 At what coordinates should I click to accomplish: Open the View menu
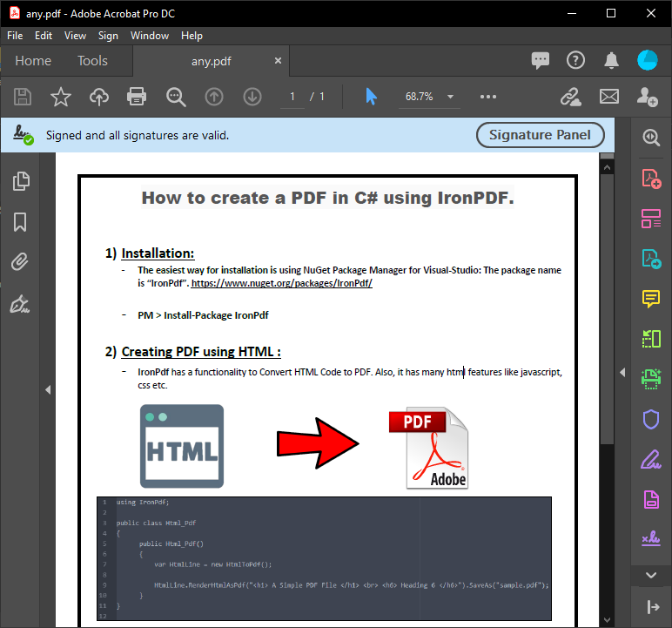coord(75,36)
